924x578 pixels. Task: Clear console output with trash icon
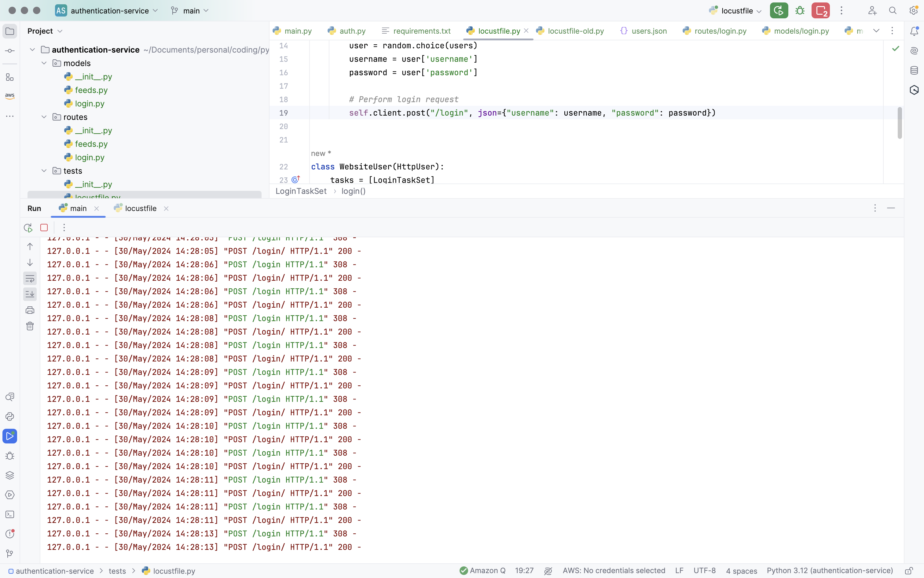click(x=30, y=326)
